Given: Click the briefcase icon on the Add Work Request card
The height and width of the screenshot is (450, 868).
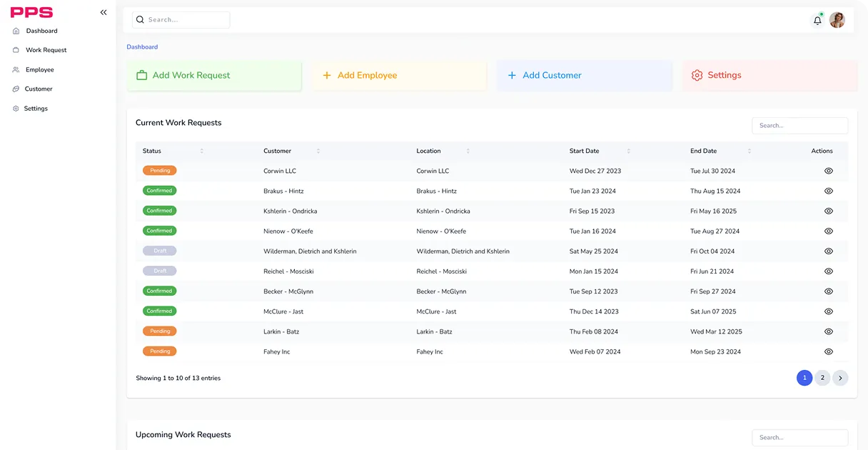Looking at the screenshot, I should tap(142, 75).
